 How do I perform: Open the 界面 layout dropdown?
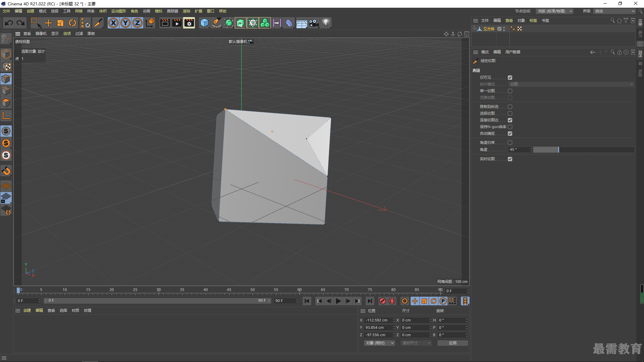(614, 11)
